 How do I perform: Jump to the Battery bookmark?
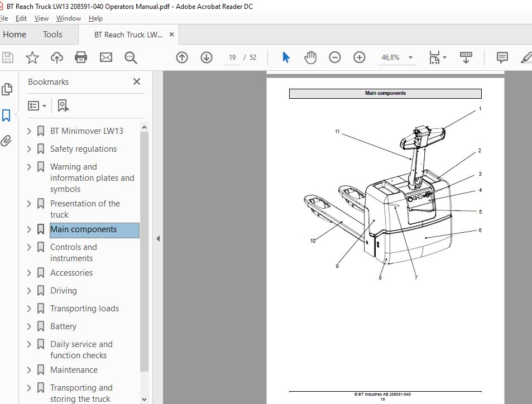pos(64,326)
